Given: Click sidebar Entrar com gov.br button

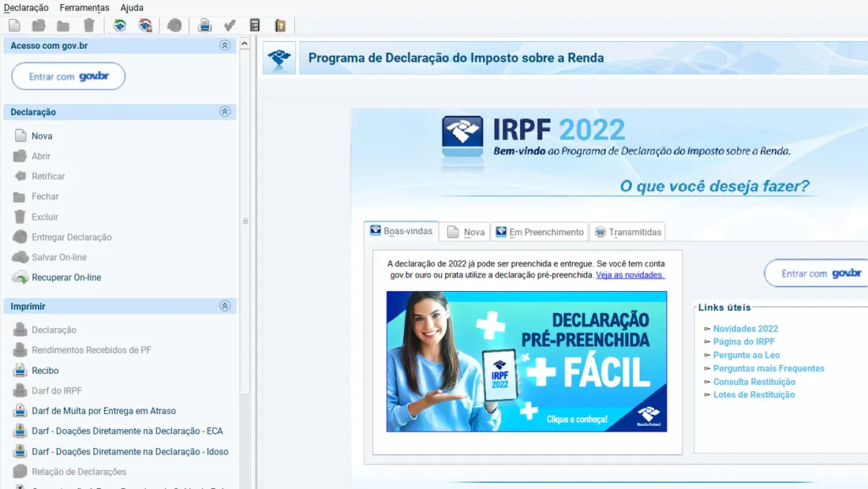Looking at the screenshot, I should click(68, 77).
